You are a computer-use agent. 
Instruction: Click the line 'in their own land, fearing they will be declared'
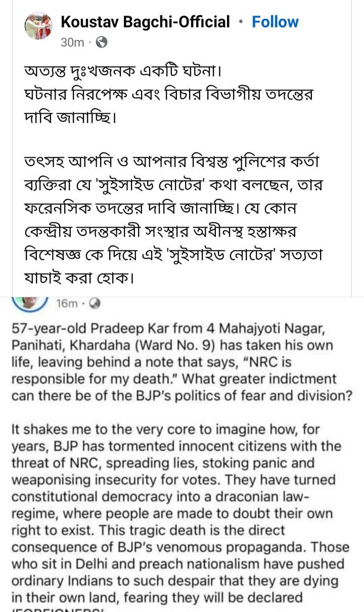pos(157,597)
